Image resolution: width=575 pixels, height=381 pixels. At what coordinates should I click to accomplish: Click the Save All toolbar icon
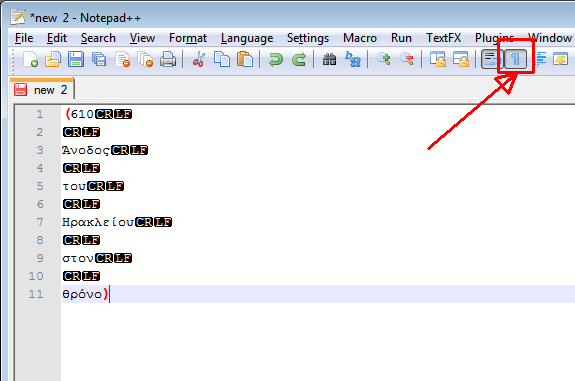pos(99,59)
